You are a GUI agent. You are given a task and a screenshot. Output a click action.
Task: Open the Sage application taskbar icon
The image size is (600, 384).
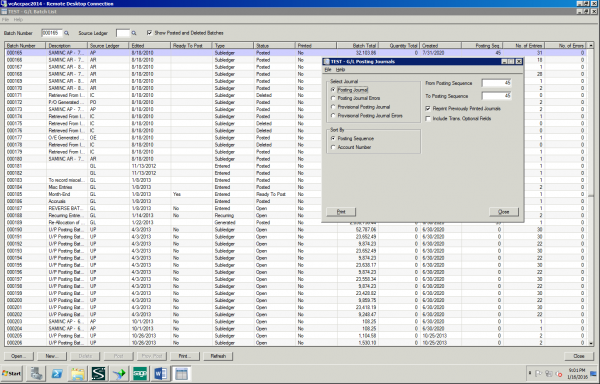pyautogui.click(x=140, y=374)
